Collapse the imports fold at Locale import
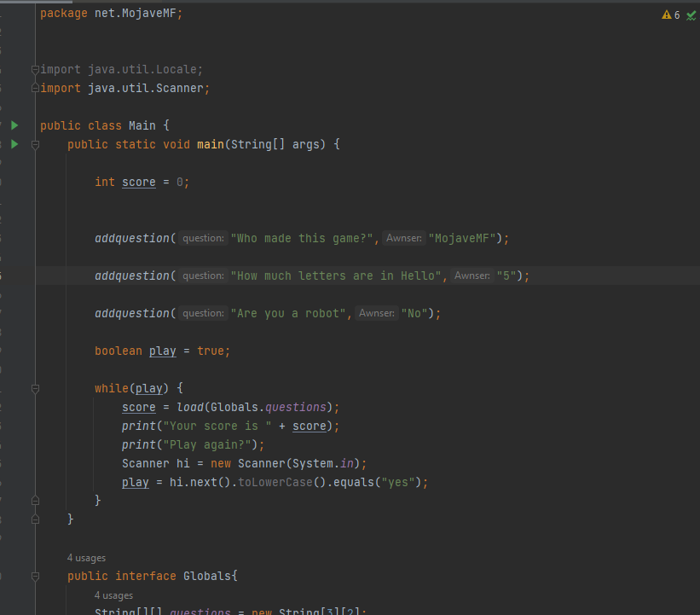Screen dimensions: 700x615 (35, 70)
